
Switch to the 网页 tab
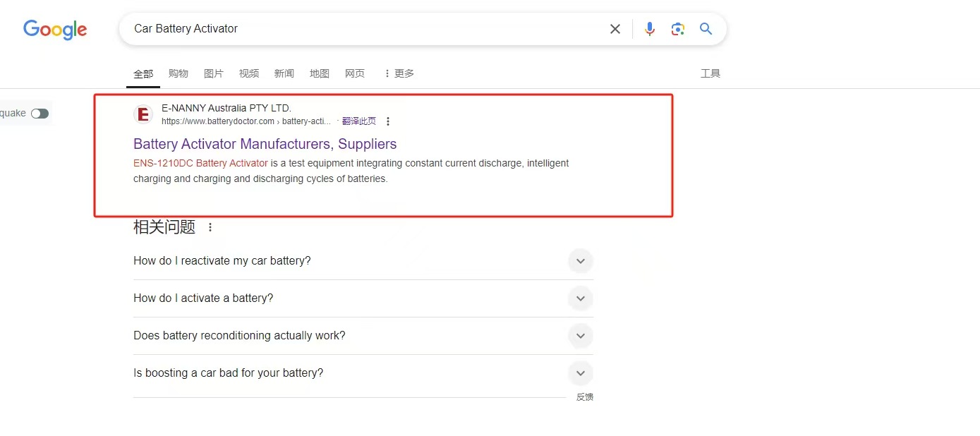coord(355,73)
